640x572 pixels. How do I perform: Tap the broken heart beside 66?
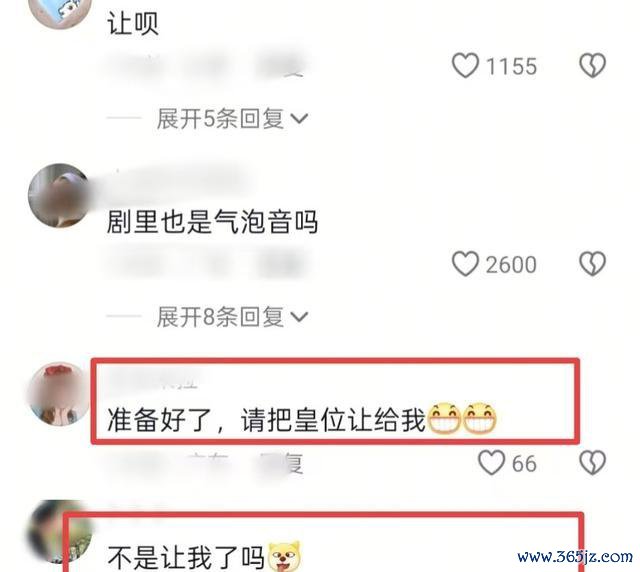(593, 463)
